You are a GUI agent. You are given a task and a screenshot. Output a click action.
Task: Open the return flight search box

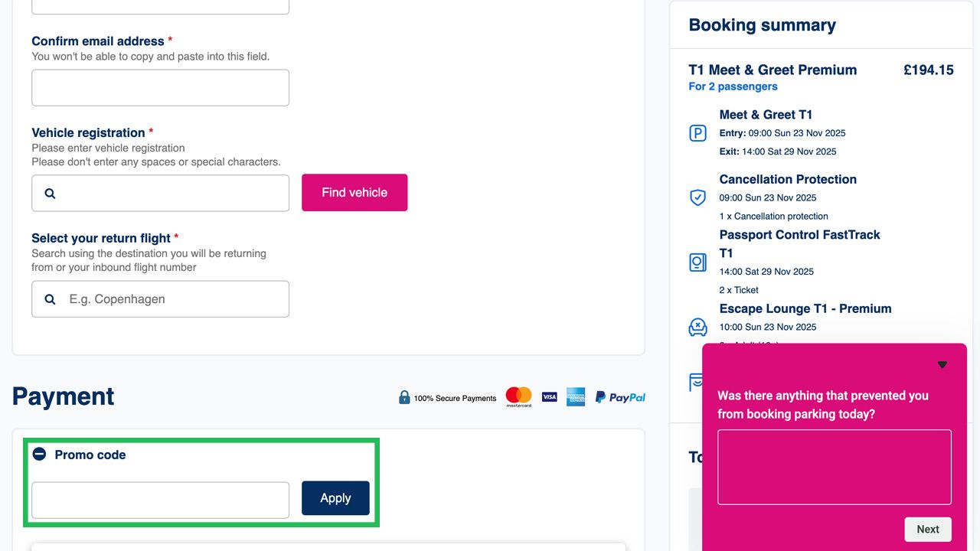pos(160,299)
